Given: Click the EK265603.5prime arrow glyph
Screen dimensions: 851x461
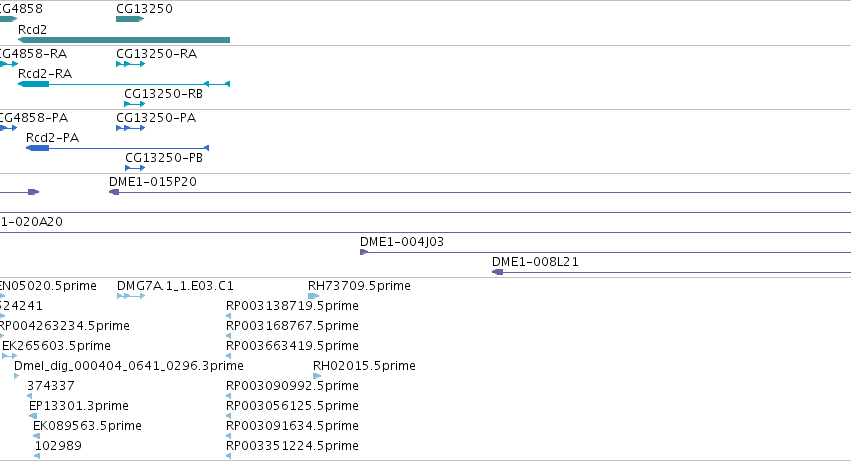Looking at the screenshot, I should [9, 356].
